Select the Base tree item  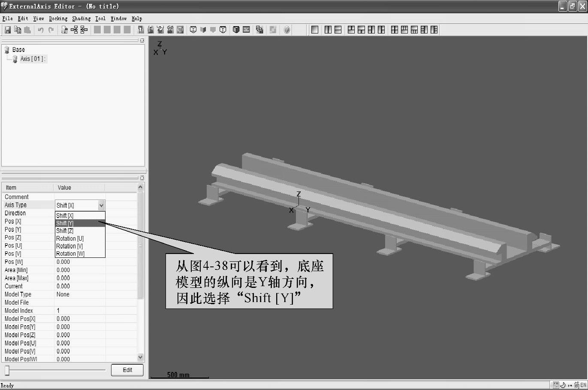[18, 50]
